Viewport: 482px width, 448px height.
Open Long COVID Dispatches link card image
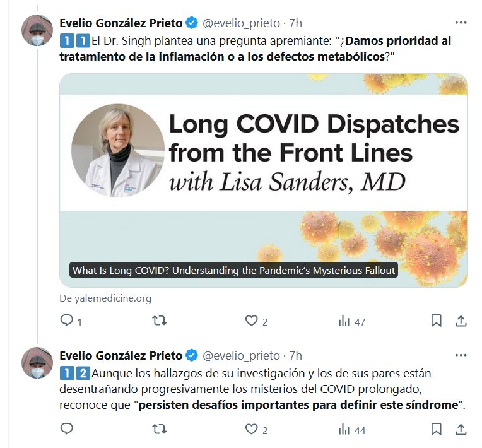(263, 180)
